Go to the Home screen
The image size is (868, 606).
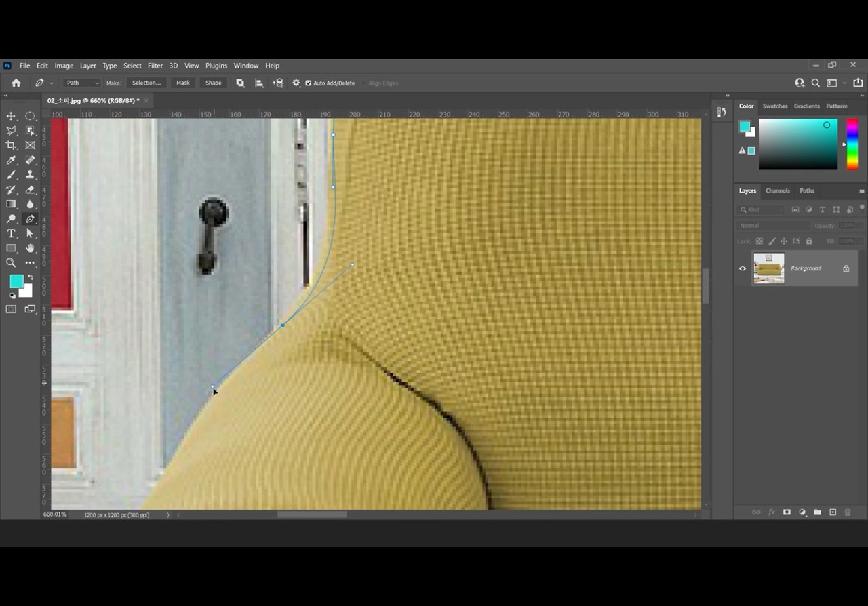click(x=16, y=83)
